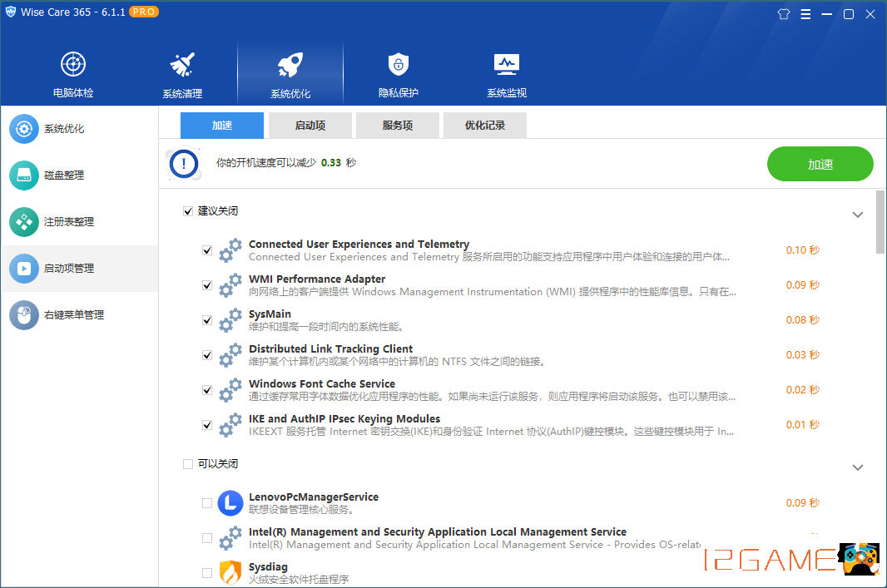Select the LenovoPcManagerService name
Viewport: 887px width, 588px height.
314,497
